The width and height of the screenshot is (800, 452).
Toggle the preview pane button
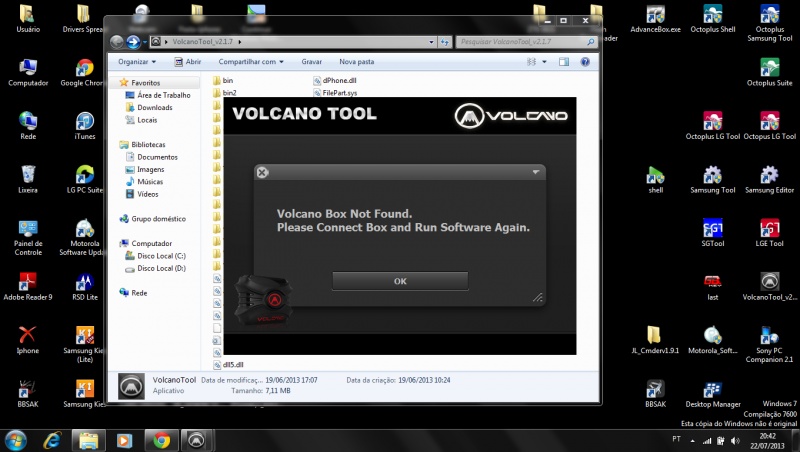coord(564,62)
